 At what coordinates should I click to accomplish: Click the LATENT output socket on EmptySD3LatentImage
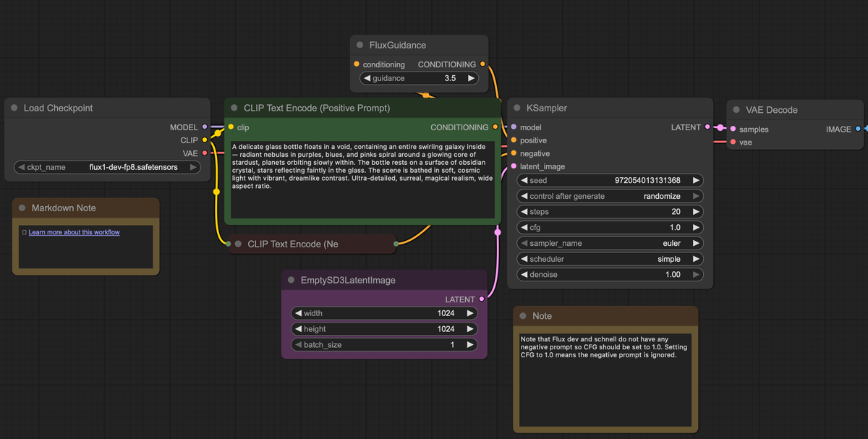[x=482, y=299]
